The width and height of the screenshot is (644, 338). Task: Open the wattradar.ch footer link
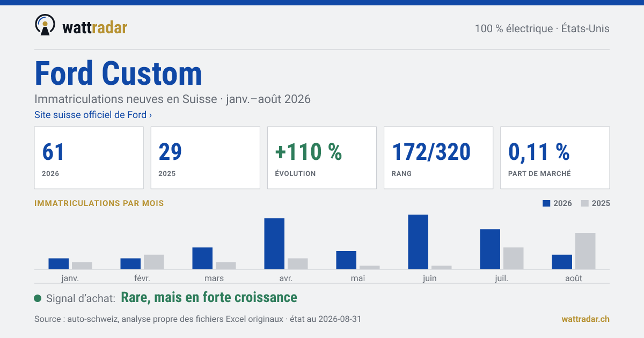pyautogui.click(x=586, y=319)
